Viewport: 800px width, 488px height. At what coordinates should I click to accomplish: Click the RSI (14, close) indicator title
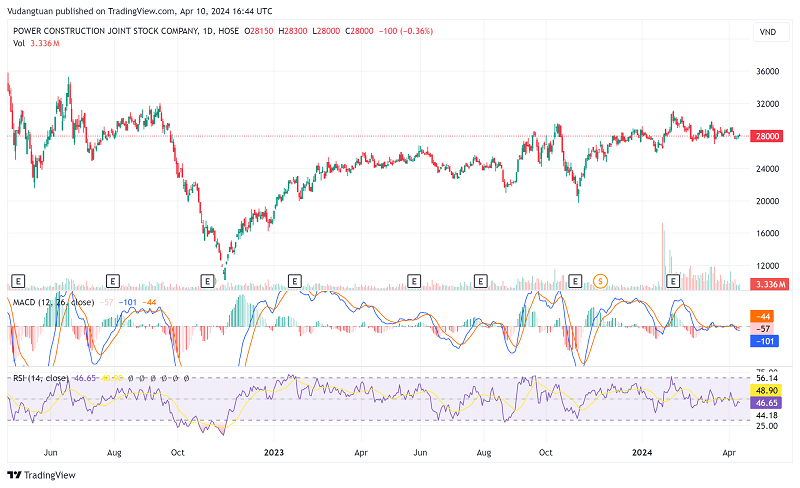[x=40, y=379]
